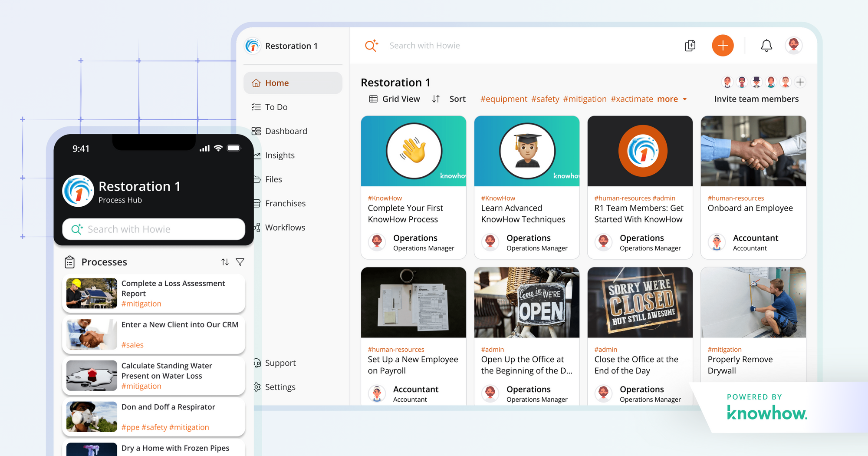Click the Restoration 1 logo in sidebar

tap(253, 46)
